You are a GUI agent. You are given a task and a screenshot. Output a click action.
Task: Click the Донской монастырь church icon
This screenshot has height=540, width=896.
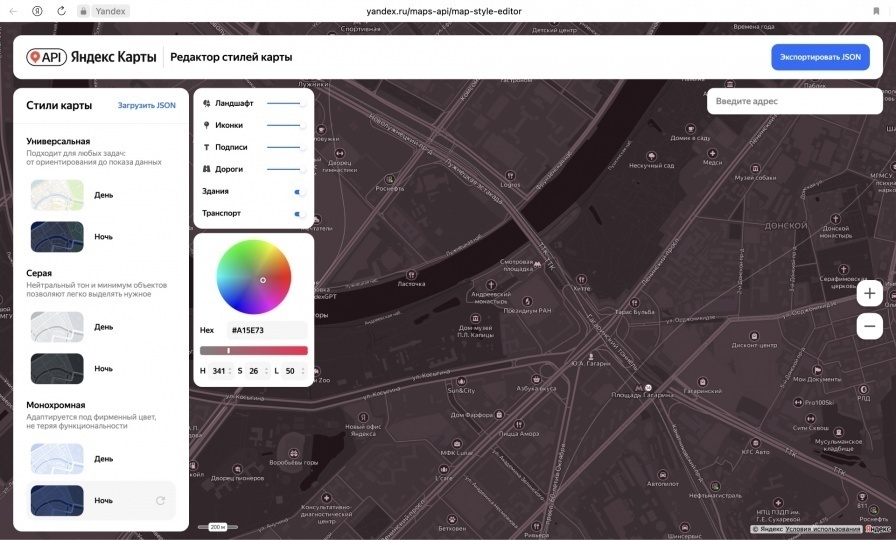(x=835, y=219)
